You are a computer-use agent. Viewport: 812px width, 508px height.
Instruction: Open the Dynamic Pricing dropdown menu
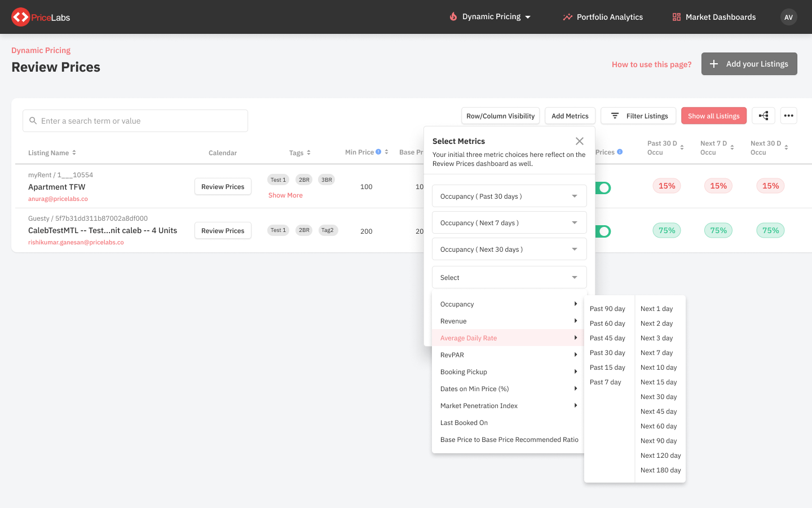click(x=490, y=17)
